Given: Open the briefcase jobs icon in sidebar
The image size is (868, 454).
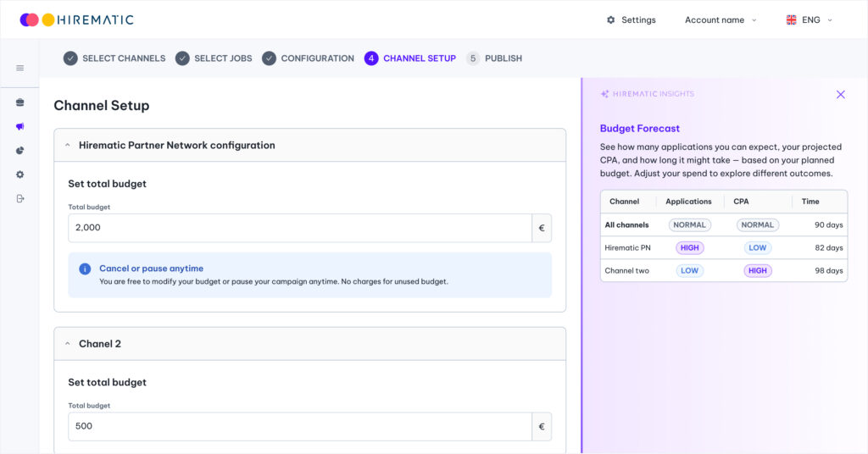Looking at the screenshot, I should tap(20, 102).
